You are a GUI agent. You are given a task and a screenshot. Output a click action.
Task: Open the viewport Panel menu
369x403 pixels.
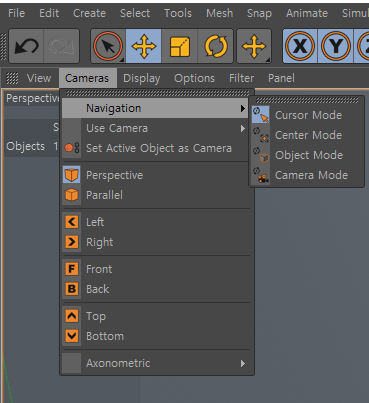click(281, 78)
